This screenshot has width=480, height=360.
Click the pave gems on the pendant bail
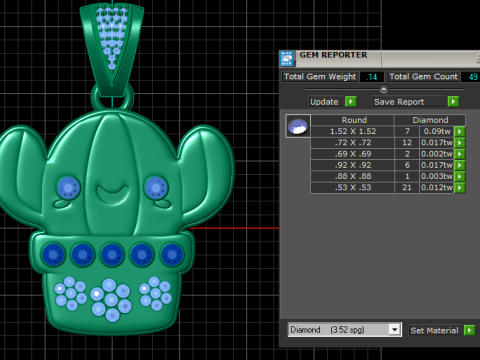point(112,38)
